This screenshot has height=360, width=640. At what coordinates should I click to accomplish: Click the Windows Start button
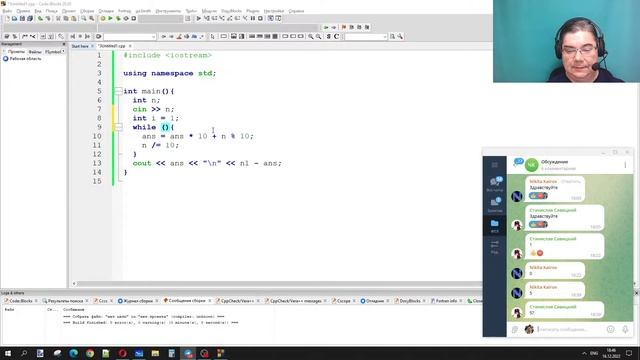pyautogui.click(x=8, y=353)
